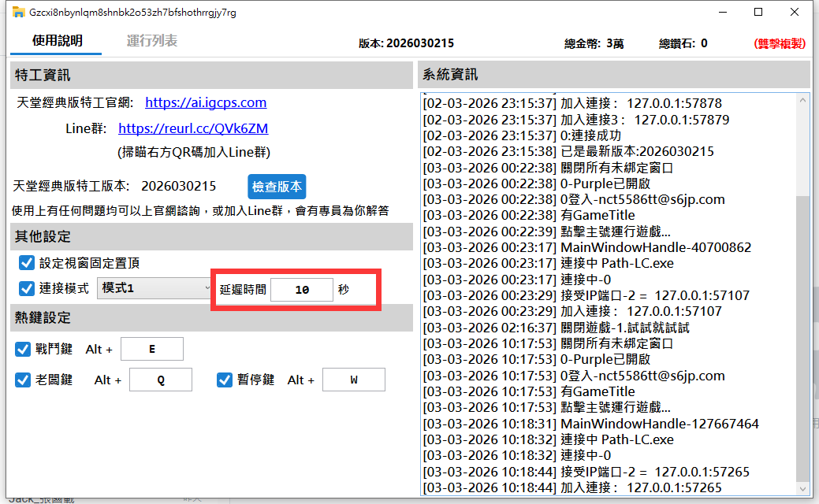Maximize the application window
Screen dimensions: 819x504
(x=758, y=13)
